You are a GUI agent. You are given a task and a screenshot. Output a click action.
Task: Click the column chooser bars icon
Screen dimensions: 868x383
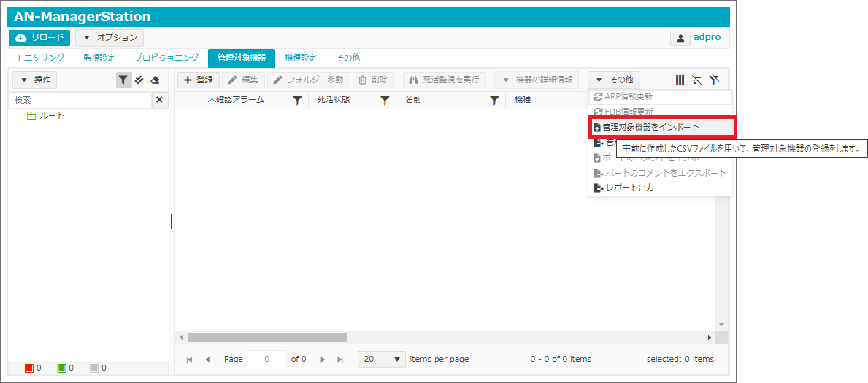(680, 80)
